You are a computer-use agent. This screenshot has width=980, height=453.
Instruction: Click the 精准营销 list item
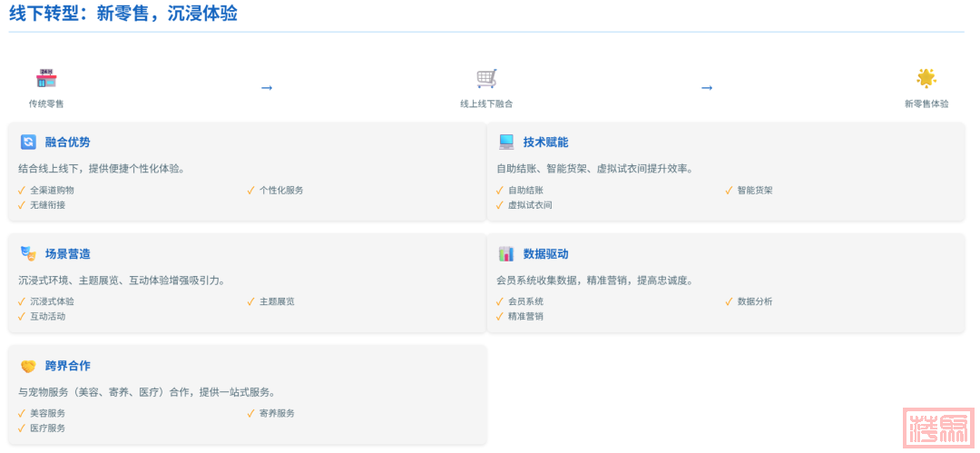click(x=525, y=317)
